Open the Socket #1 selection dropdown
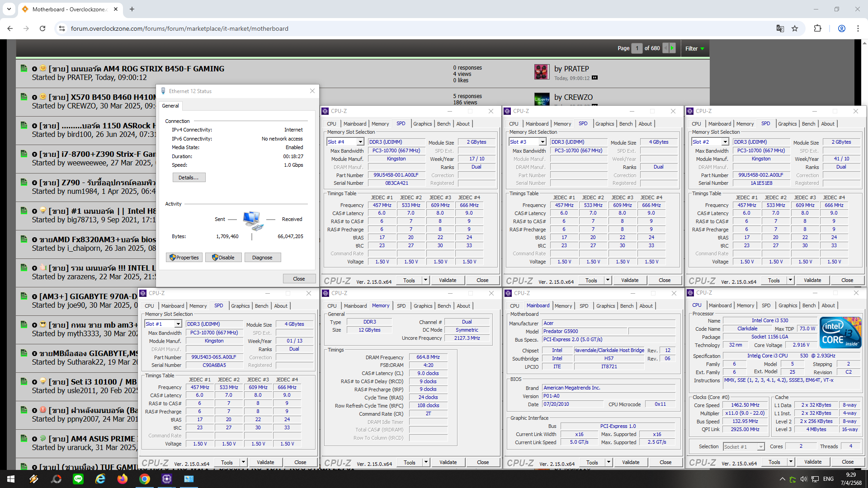868x488 pixels. 761,446
